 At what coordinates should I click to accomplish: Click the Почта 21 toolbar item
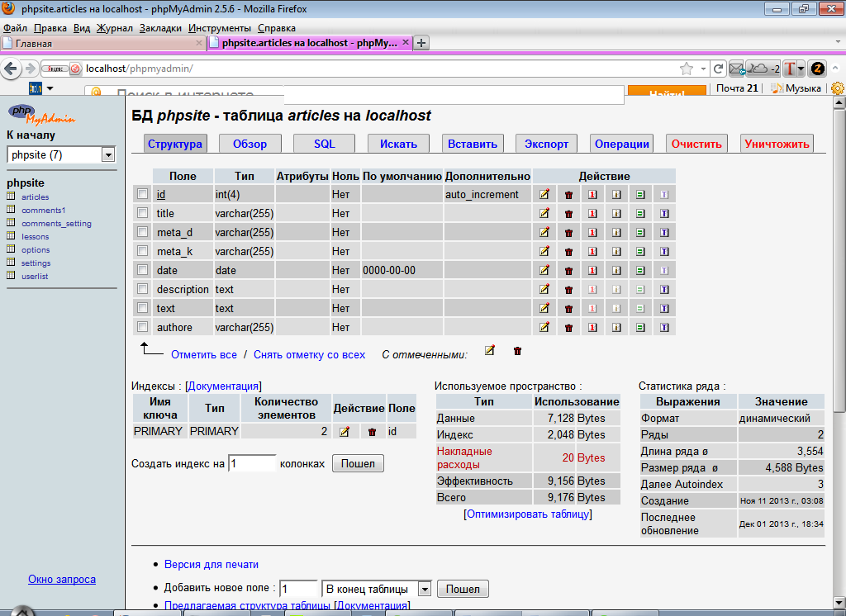[x=737, y=88]
